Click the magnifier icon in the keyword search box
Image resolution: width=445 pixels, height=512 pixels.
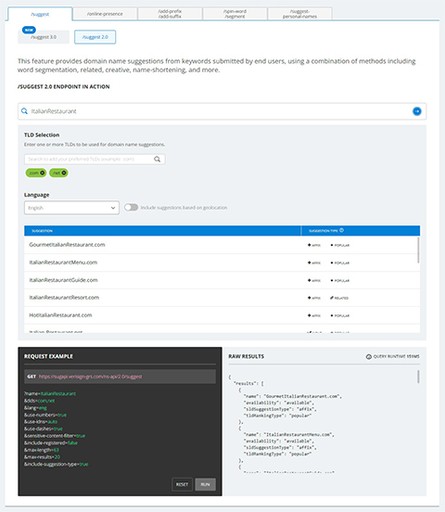[x=24, y=111]
